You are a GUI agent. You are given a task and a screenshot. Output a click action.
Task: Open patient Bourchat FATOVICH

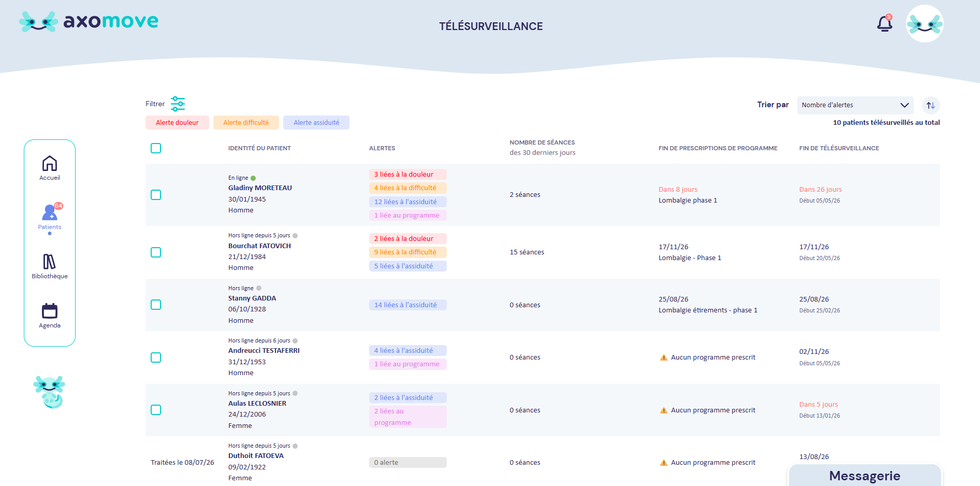pyautogui.click(x=259, y=246)
